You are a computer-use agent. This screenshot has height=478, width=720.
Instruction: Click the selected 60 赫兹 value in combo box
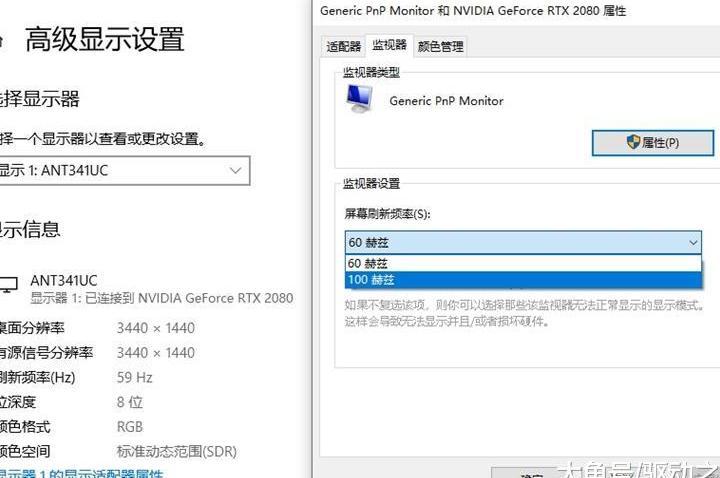(x=368, y=242)
